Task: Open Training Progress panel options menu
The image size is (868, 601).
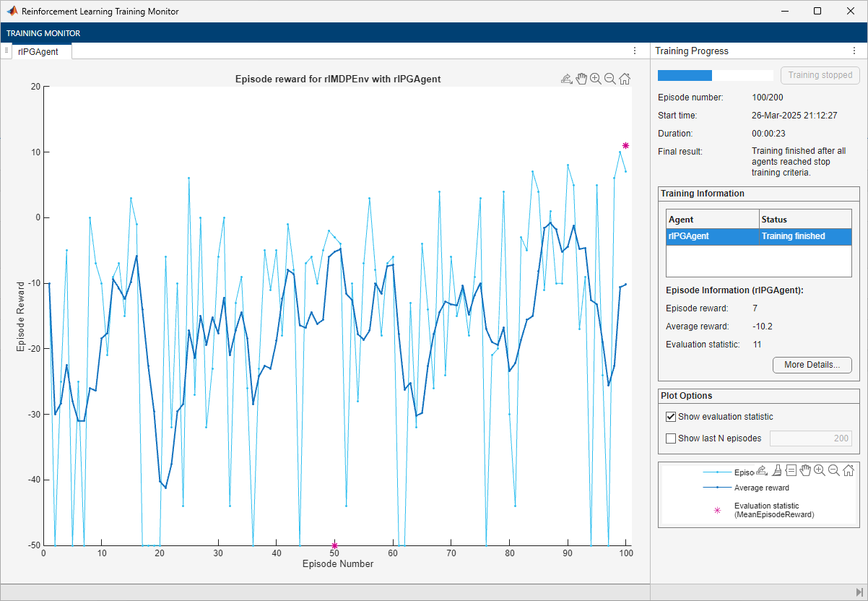Action: 854,51
